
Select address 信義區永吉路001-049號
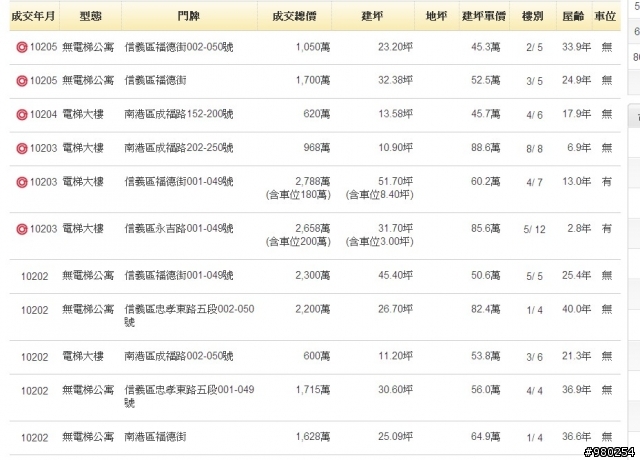179,229
